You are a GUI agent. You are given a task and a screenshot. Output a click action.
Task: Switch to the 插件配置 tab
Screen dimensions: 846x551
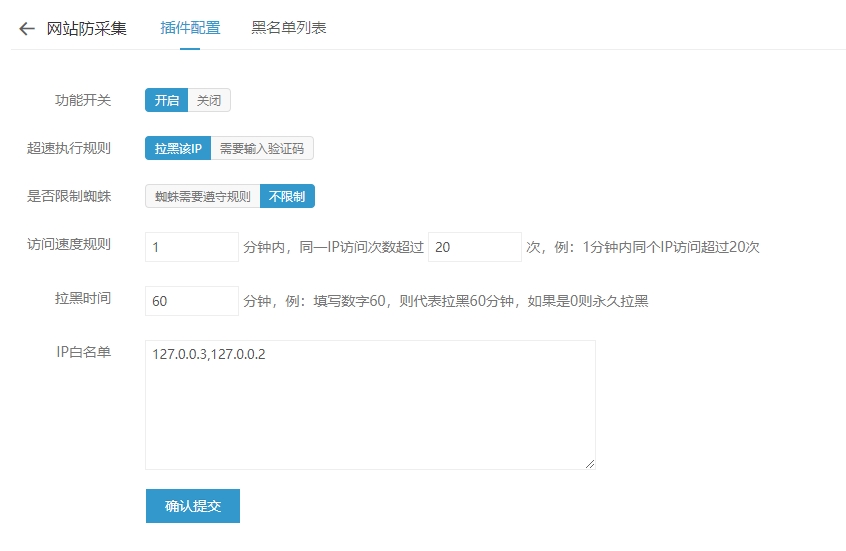click(190, 28)
